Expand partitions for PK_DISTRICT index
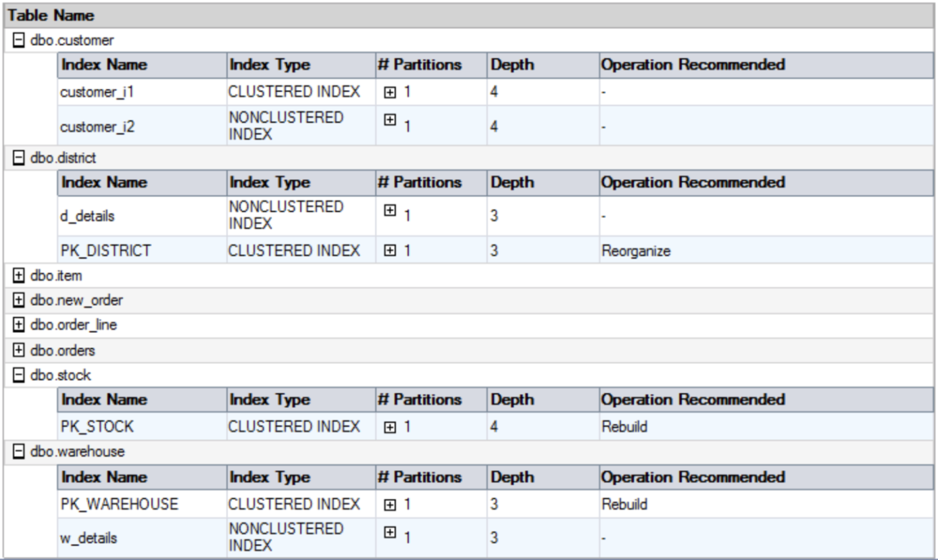Screen dimensions: 938x560 pos(389,251)
